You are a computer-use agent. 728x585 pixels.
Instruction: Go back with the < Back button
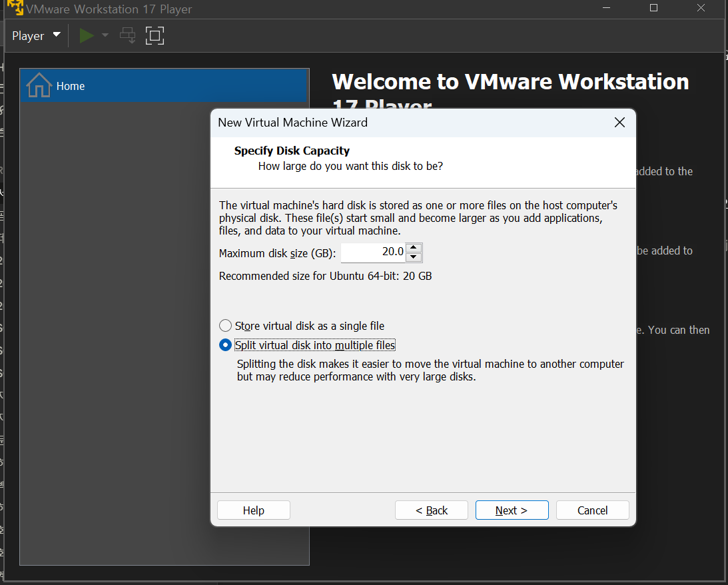tap(432, 510)
